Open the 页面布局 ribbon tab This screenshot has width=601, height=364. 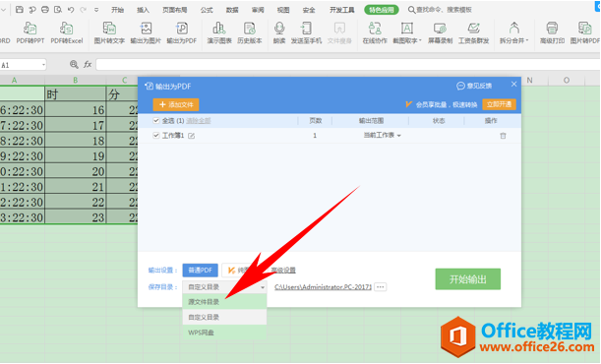point(175,10)
